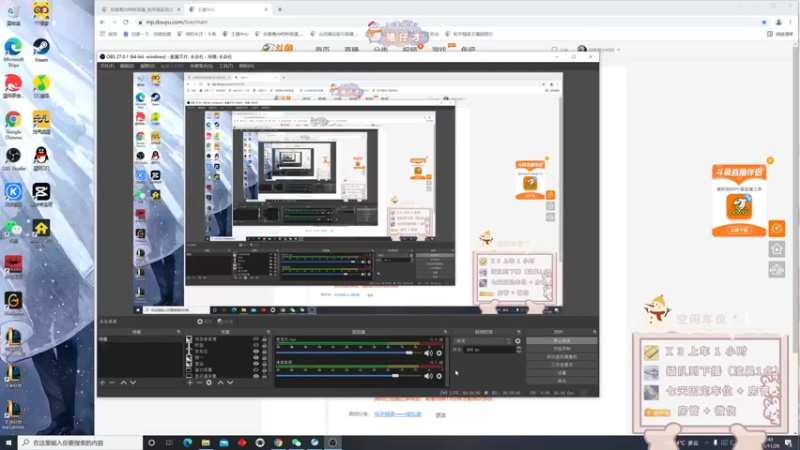Open transition properties gear next to 渐变

(518, 341)
